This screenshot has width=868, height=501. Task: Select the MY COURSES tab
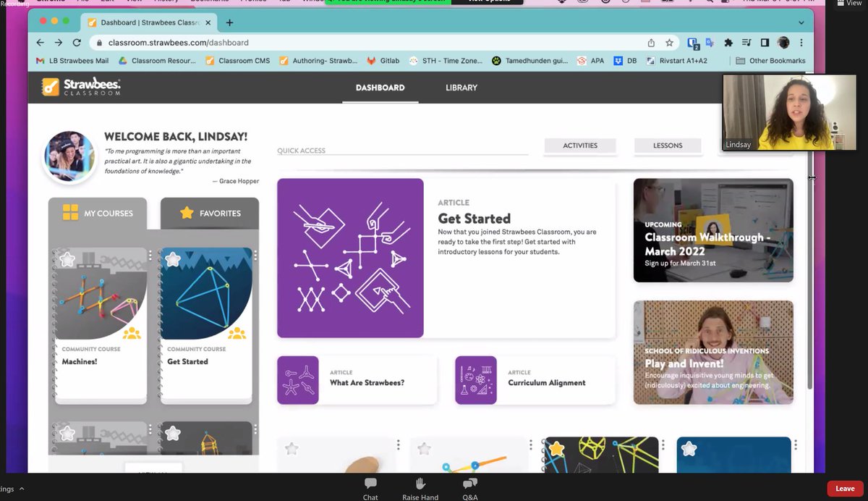(x=98, y=213)
